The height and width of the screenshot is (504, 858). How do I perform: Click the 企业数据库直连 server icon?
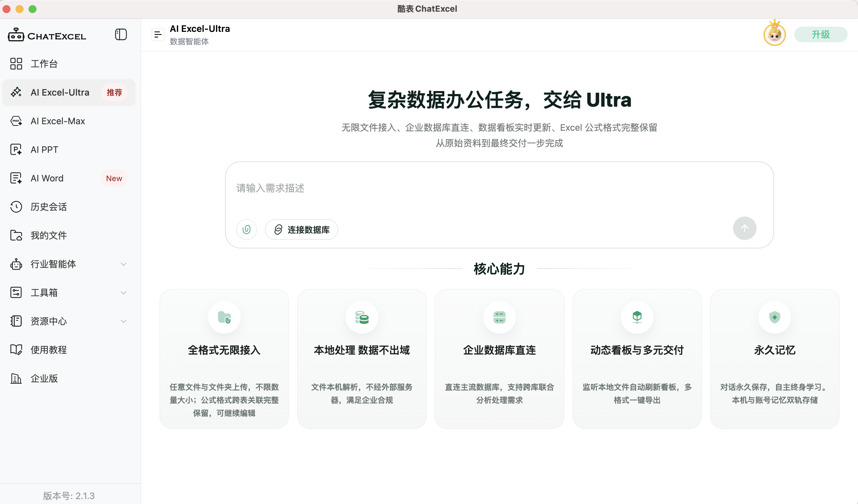(x=500, y=317)
